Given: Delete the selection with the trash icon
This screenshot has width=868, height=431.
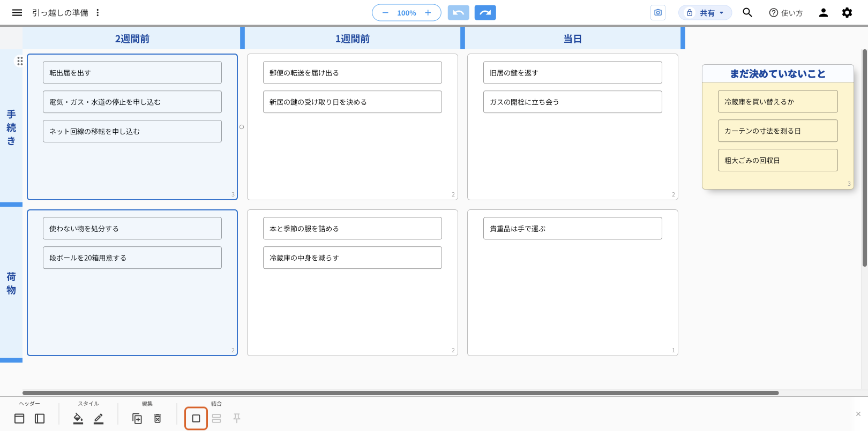Looking at the screenshot, I should [158, 419].
